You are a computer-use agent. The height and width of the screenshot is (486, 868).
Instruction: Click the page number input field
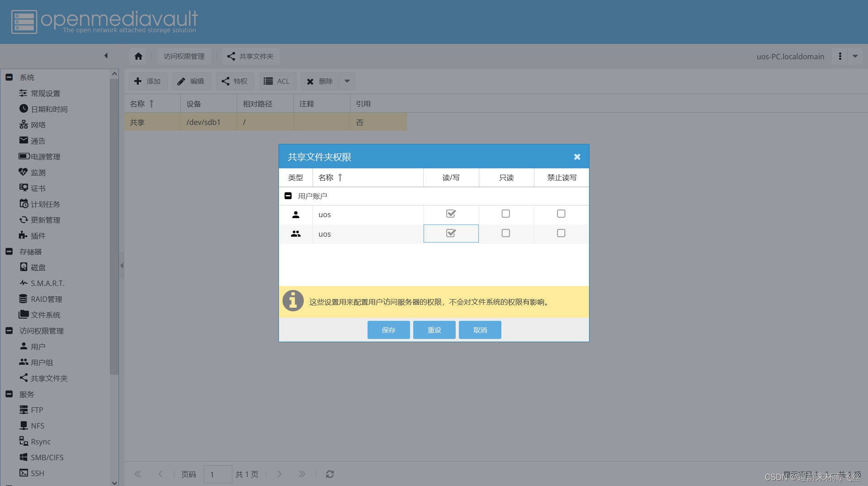pos(218,474)
